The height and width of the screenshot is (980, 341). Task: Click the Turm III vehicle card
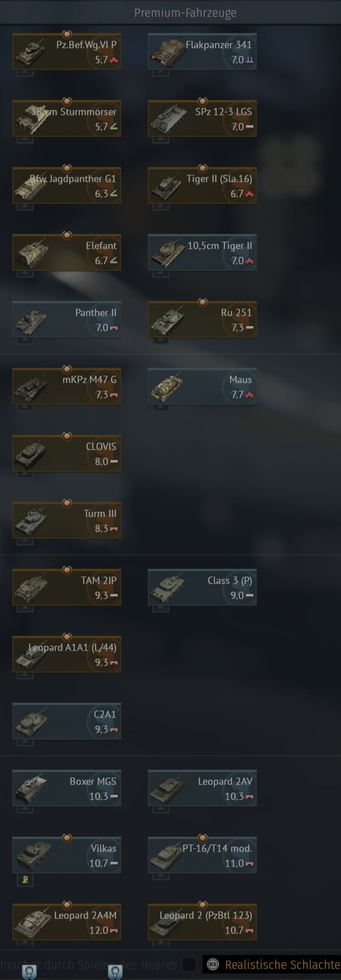[66, 521]
